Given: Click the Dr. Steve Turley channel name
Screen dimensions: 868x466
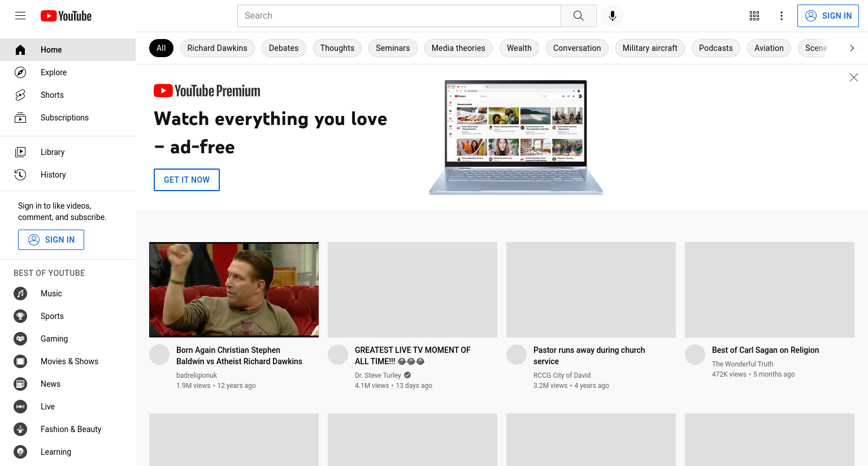Looking at the screenshot, I should click(378, 376).
